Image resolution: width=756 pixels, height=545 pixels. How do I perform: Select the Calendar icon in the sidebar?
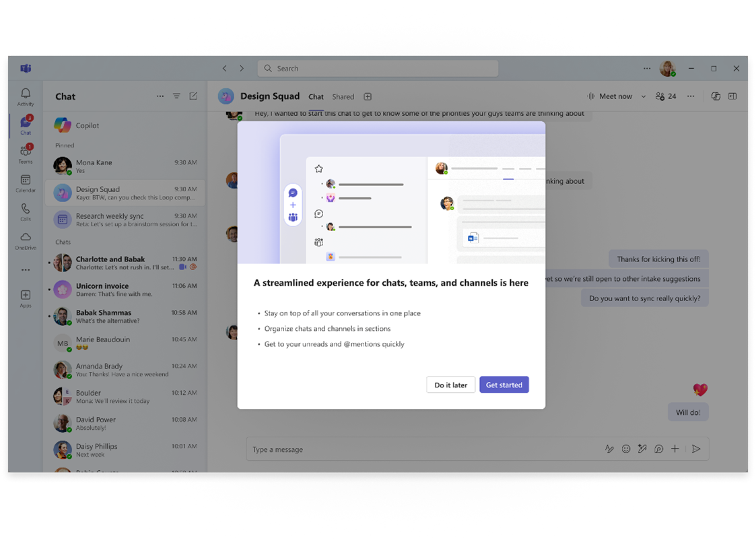coord(26,181)
